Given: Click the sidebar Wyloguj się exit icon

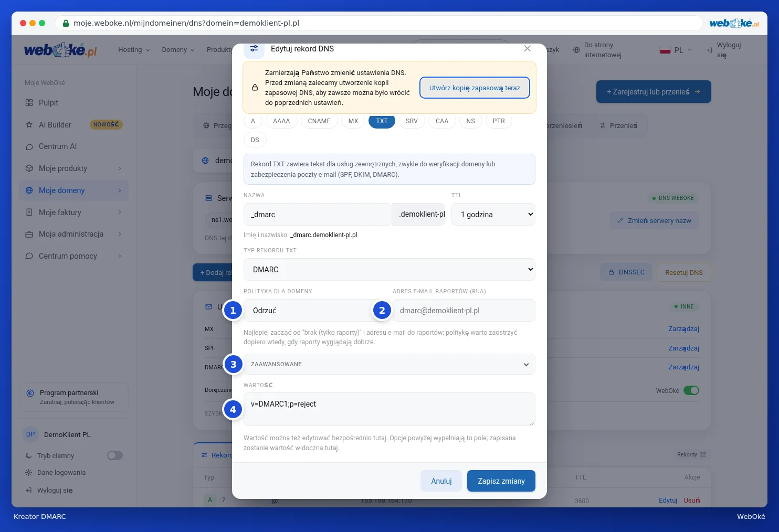Looking at the screenshot, I should pyautogui.click(x=28, y=491).
